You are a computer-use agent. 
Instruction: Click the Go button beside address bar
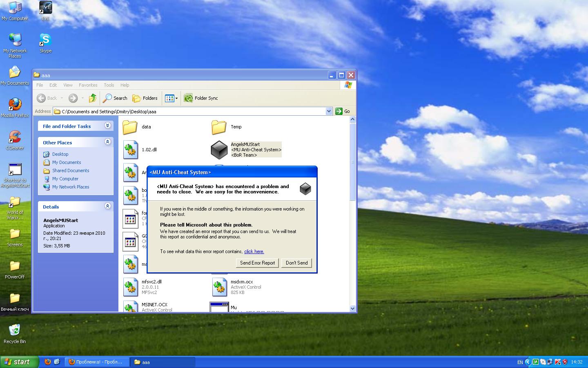click(343, 111)
